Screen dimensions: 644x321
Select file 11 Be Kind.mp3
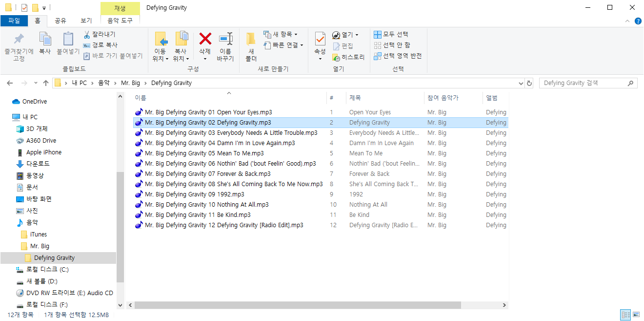coord(193,215)
